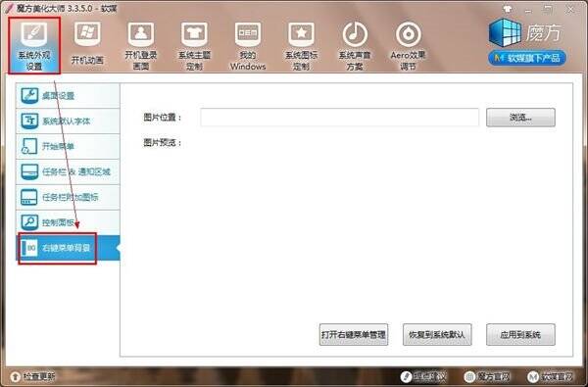Open the 魔方官网 link at the bottom

(x=488, y=376)
